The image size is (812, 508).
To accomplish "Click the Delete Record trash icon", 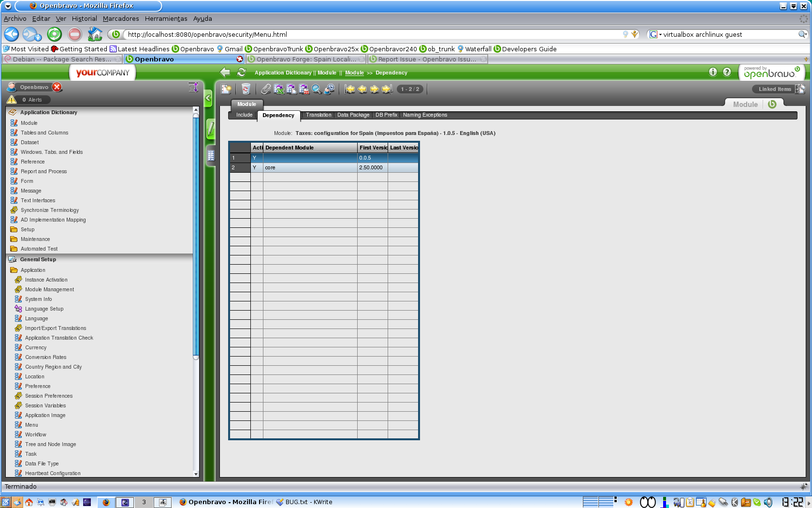I will point(246,89).
